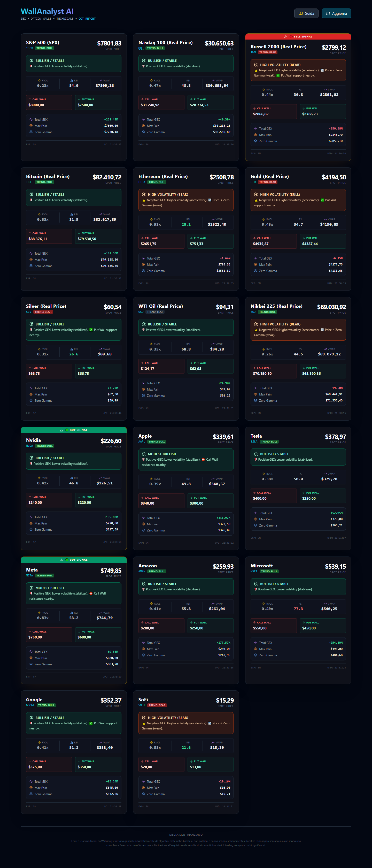Click the SELL SIGNAL banner on Russell 2000
Screen dimensions: 372x868
[x=298, y=36]
